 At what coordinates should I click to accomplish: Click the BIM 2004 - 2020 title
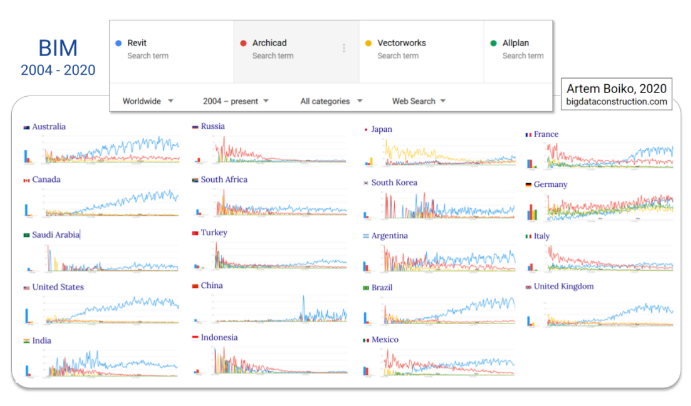[x=58, y=58]
